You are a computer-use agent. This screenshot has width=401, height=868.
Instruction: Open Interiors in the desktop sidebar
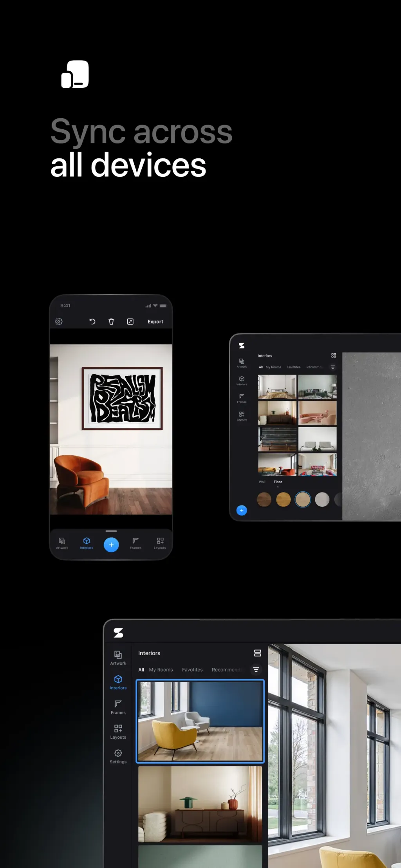click(x=118, y=682)
